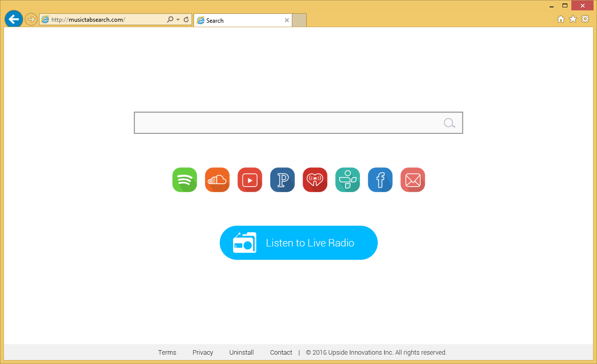
Task: Go forward with the browser forward arrow
Action: click(x=31, y=20)
